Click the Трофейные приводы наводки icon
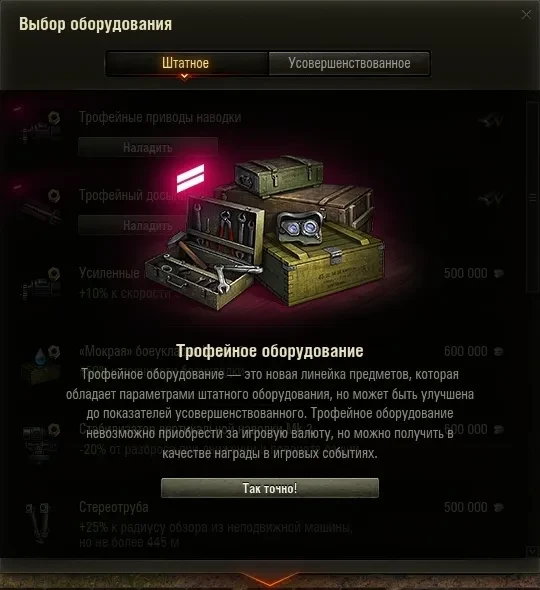The image size is (540, 590). pyautogui.click(x=40, y=130)
